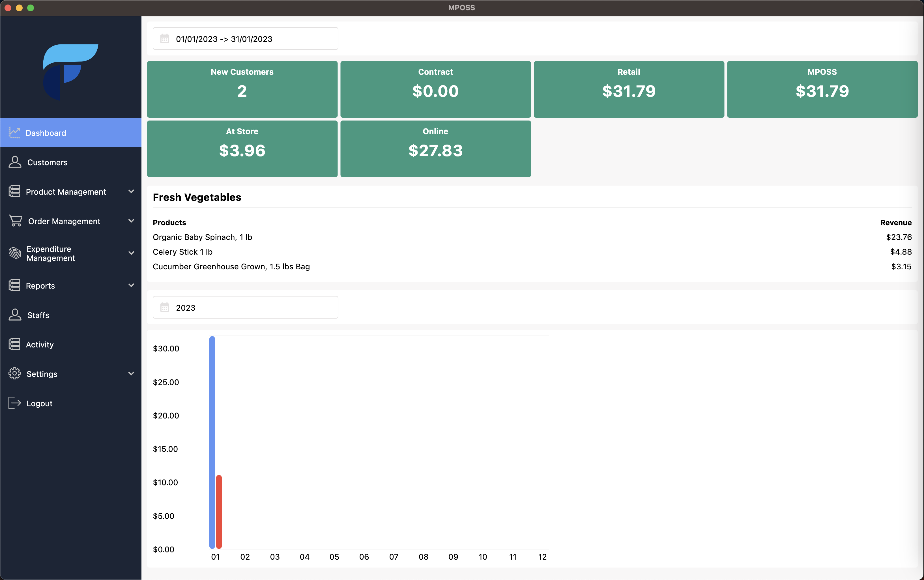The height and width of the screenshot is (580, 924).
Task: Click the 2023 year picker field
Action: point(246,308)
